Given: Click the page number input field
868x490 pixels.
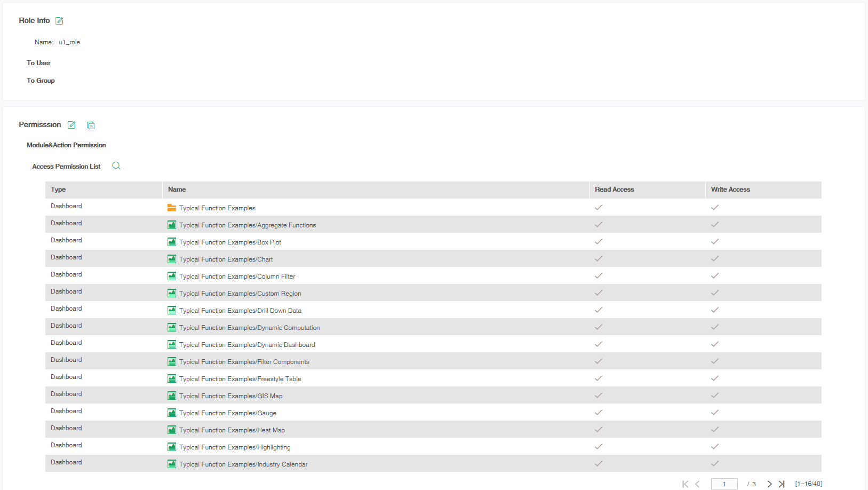Looking at the screenshot, I should (724, 484).
